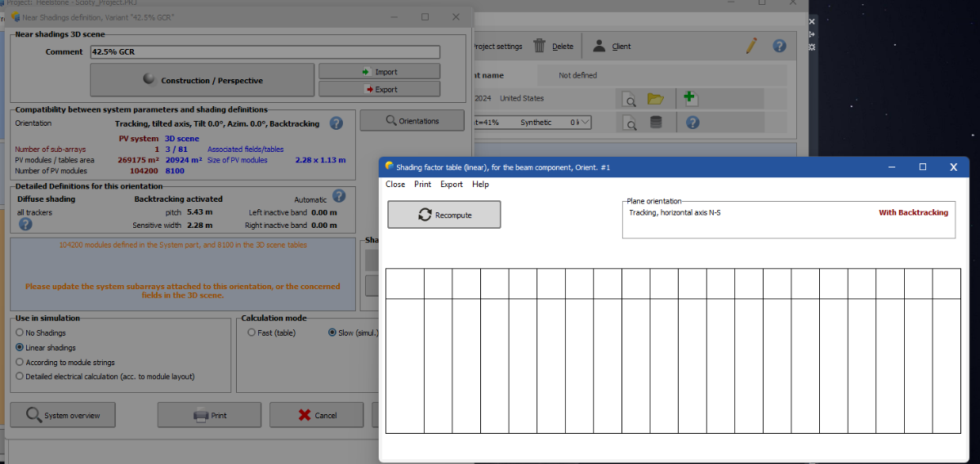Open the Help menu in shading table
Viewport: 980px width, 464px height.
tap(480, 184)
